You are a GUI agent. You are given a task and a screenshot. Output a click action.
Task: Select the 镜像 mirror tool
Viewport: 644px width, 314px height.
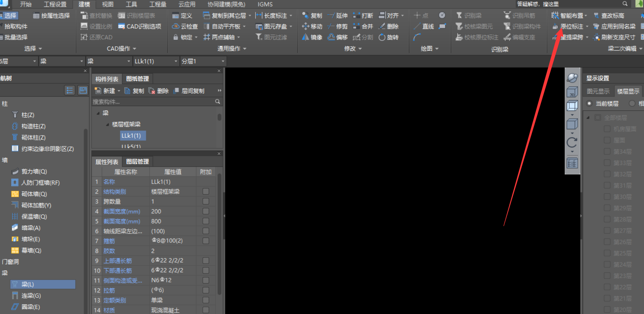tap(312, 37)
